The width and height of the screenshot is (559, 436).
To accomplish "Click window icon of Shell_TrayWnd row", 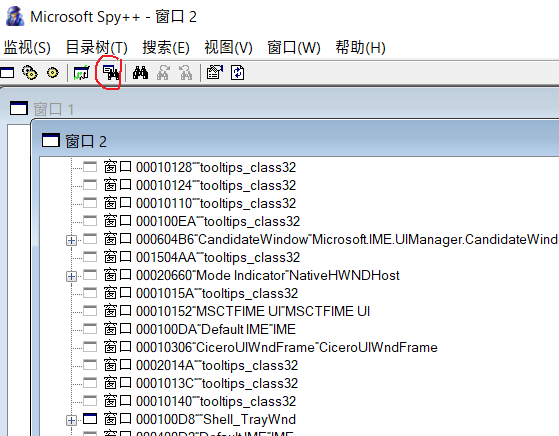I will 90,419.
